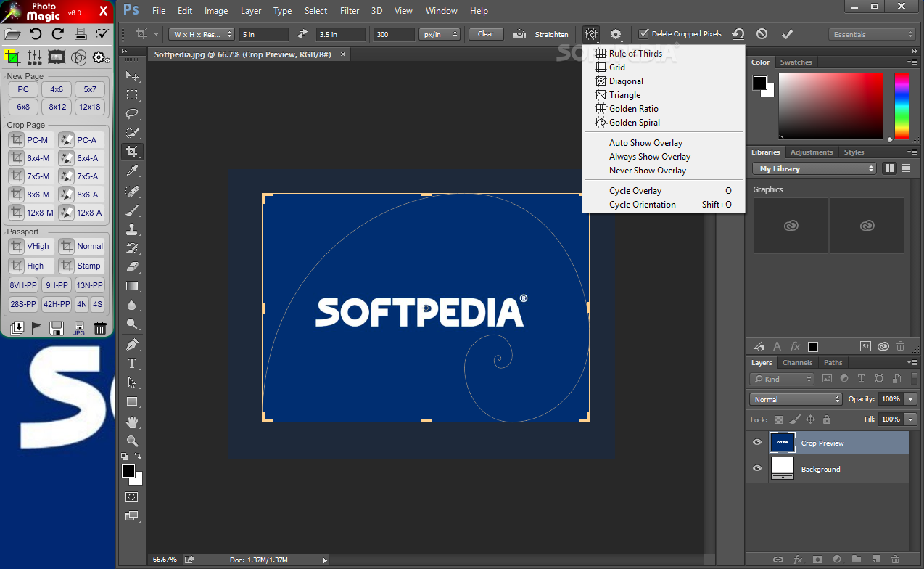This screenshot has width=924, height=569.
Task: Open the Filter menu
Action: [x=350, y=11]
